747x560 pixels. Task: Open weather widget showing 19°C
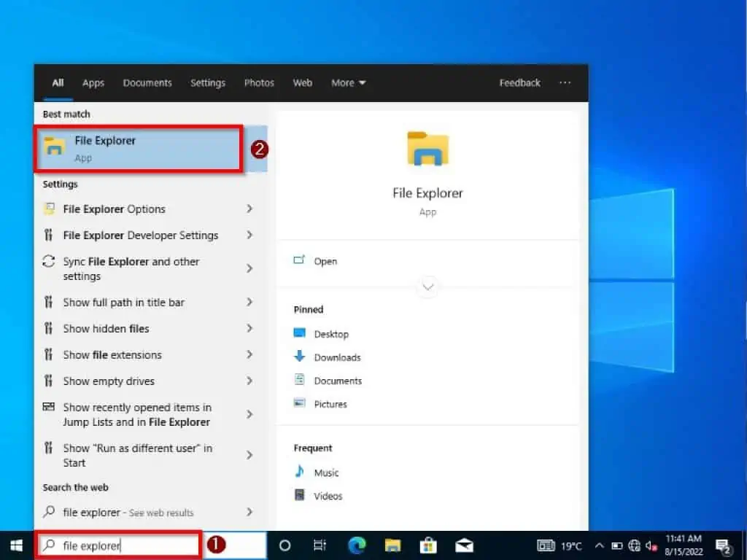pyautogui.click(x=560, y=545)
